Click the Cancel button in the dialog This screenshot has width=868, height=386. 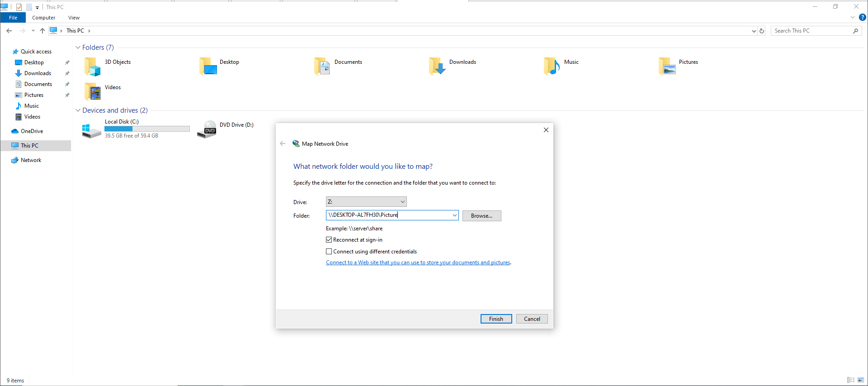coord(532,319)
